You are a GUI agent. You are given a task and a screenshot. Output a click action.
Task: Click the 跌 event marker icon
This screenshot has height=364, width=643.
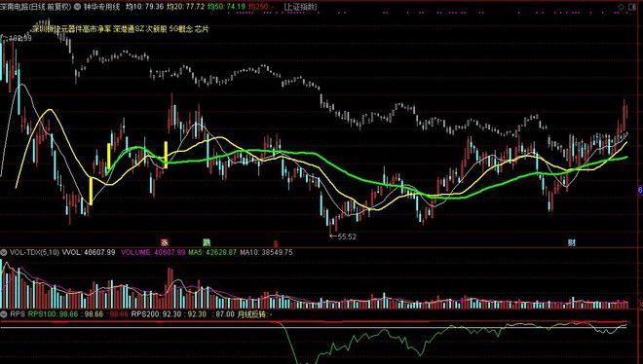pyautogui.click(x=207, y=242)
